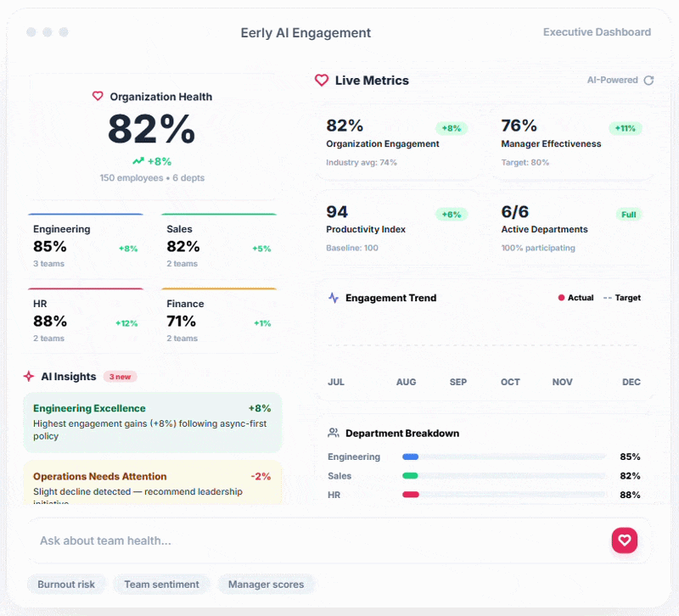This screenshot has width=679, height=616.
Task: Click the heart icon next to Live Metrics
Action: tap(322, 80)
